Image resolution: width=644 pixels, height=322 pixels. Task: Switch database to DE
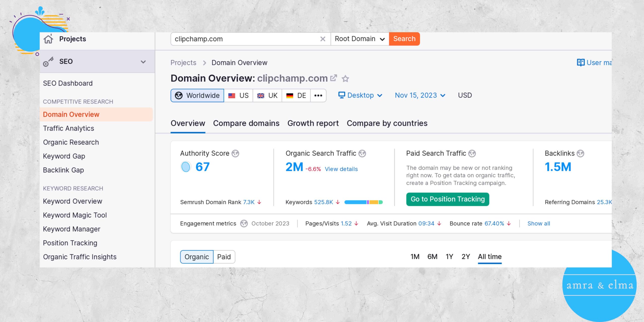296,96
